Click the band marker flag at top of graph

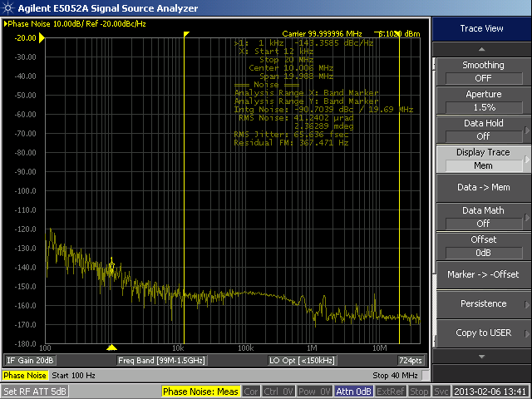pyautogui.click(x=186, y=34)
